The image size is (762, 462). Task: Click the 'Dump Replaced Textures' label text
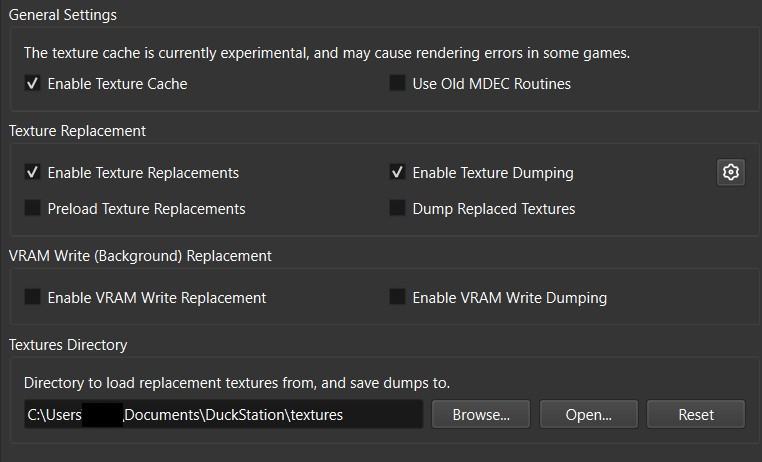tap(493, 209)
